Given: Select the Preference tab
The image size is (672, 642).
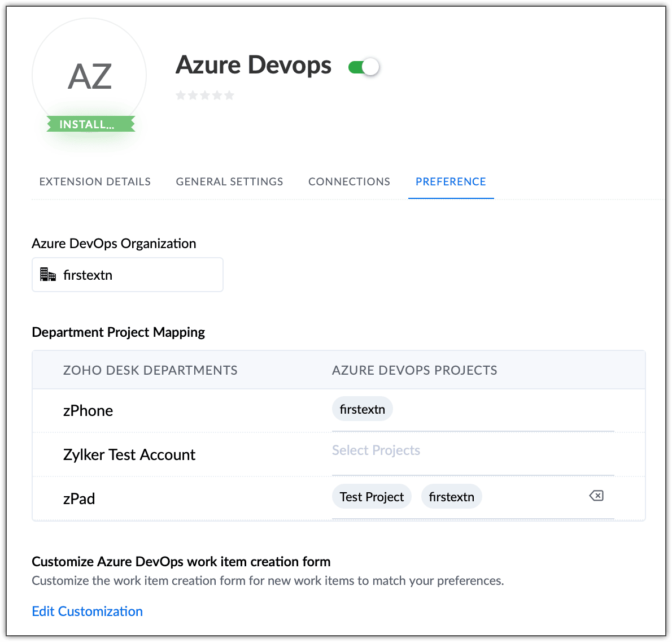Looking at the screenshot, I should (451, 181).
